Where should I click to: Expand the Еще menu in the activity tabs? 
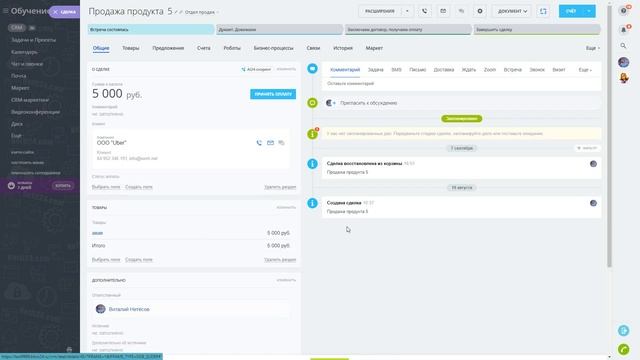tap(585, 70)
